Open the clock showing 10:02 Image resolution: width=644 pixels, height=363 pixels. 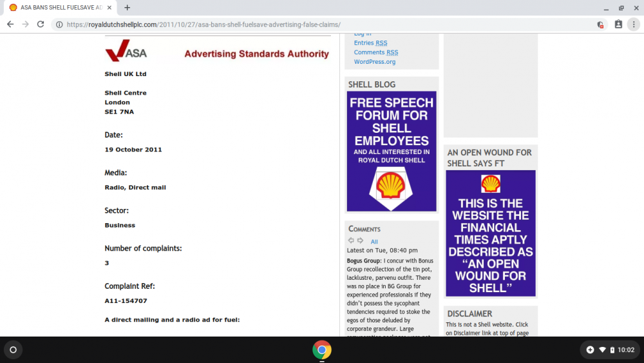coord(626,350)
